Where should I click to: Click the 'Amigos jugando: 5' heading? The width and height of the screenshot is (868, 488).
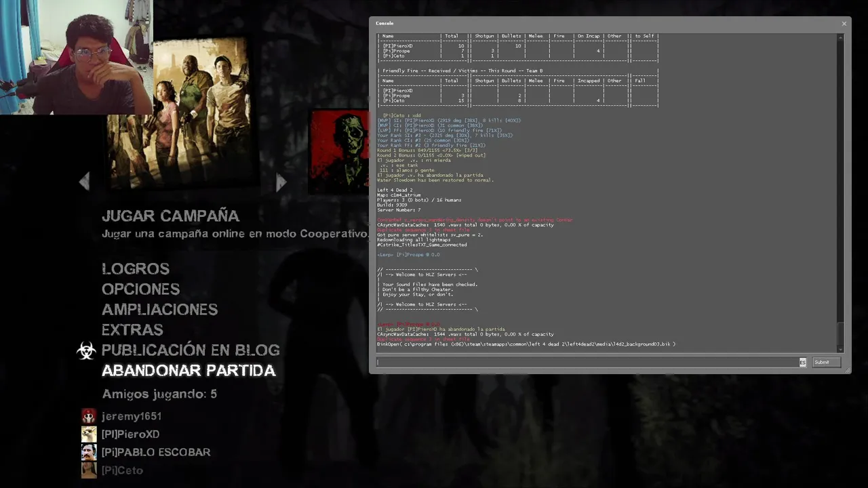click(x=159, y=394)
